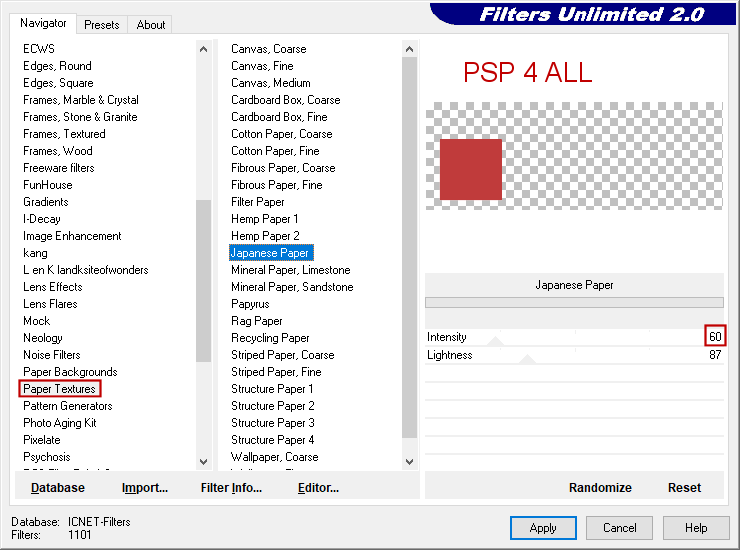Open the Filter Info... dialog
This screenshot has width=740, height=550.
click(231, 488)
